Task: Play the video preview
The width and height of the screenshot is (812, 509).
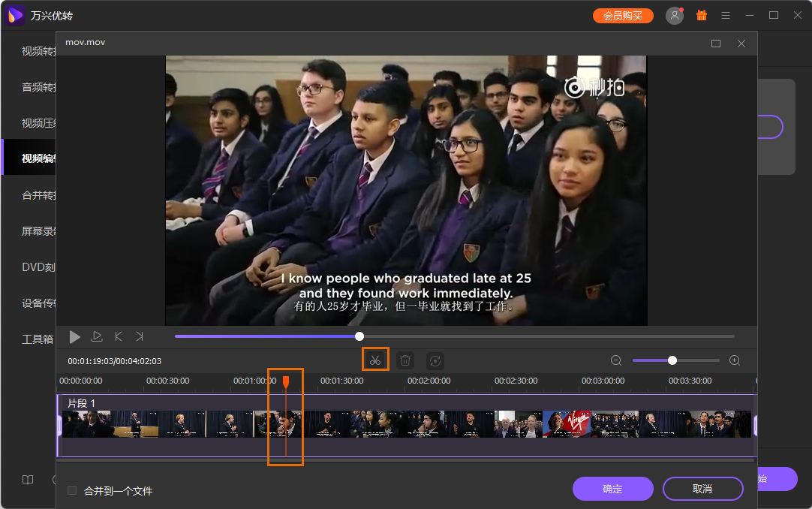Action: [x=74, y=336]
